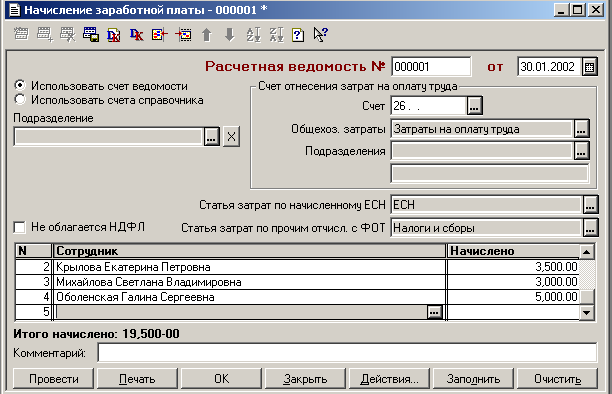This screenshot has width=612, height=394.
Task: Click the delete row toolbar icon
Action: click(68, 34)
